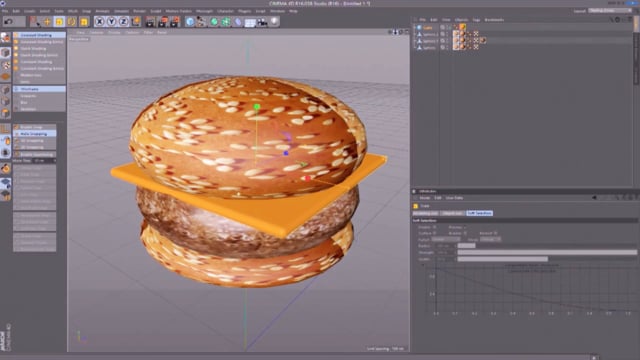Toggle the Z axis lock icon
640x360 pixels.
point(124,22)
